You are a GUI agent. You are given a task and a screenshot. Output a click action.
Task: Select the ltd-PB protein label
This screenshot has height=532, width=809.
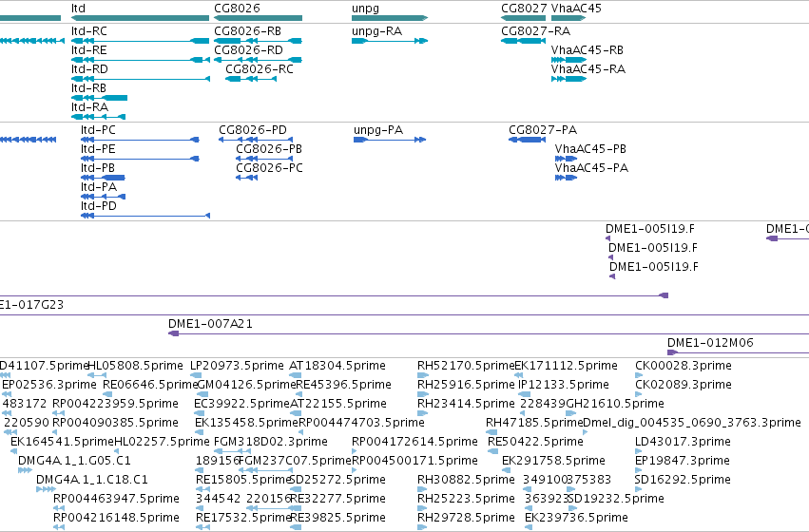98,168
